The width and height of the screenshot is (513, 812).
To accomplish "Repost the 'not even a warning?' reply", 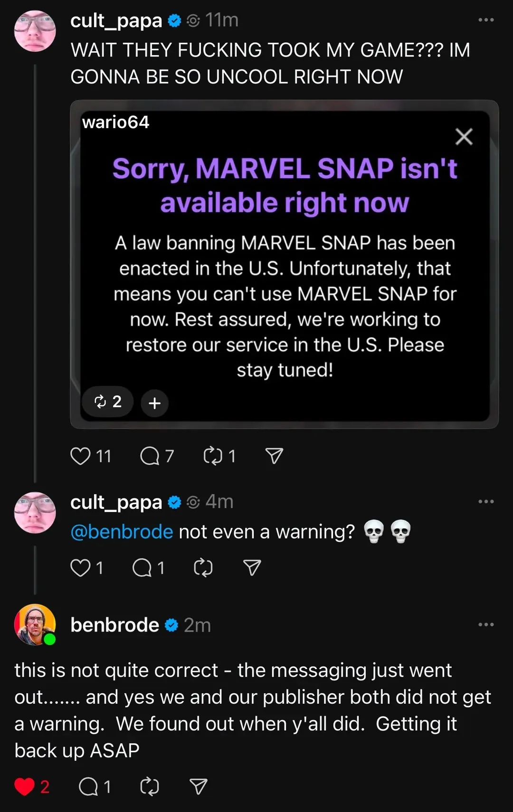I will coord(203,568).
